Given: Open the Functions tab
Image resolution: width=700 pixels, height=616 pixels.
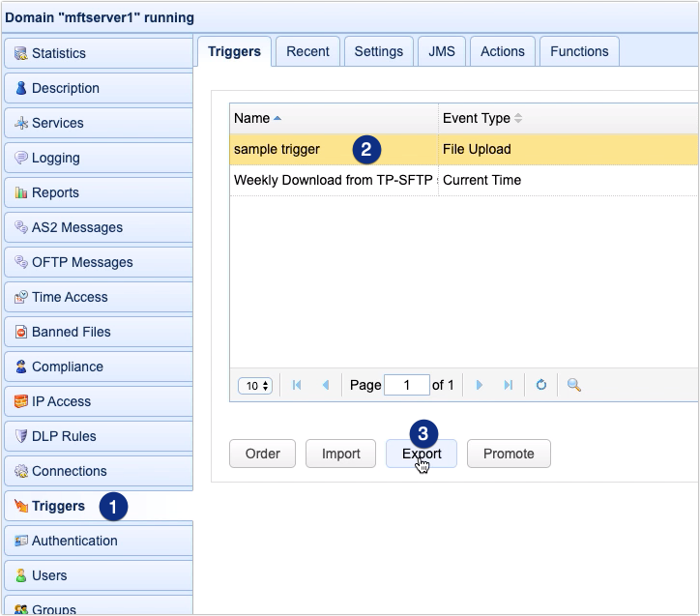Looking at the screenshot, I should point(579,51).
